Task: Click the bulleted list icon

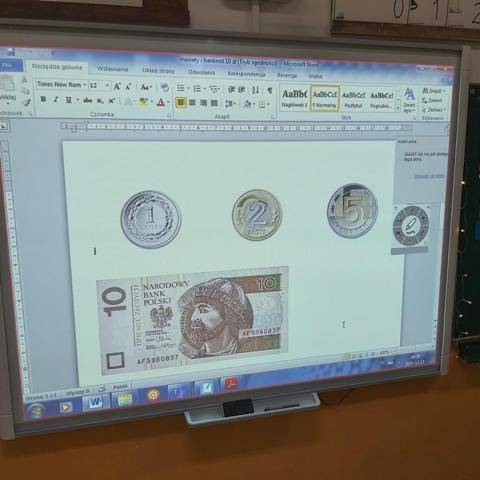Action: point(181,88)
